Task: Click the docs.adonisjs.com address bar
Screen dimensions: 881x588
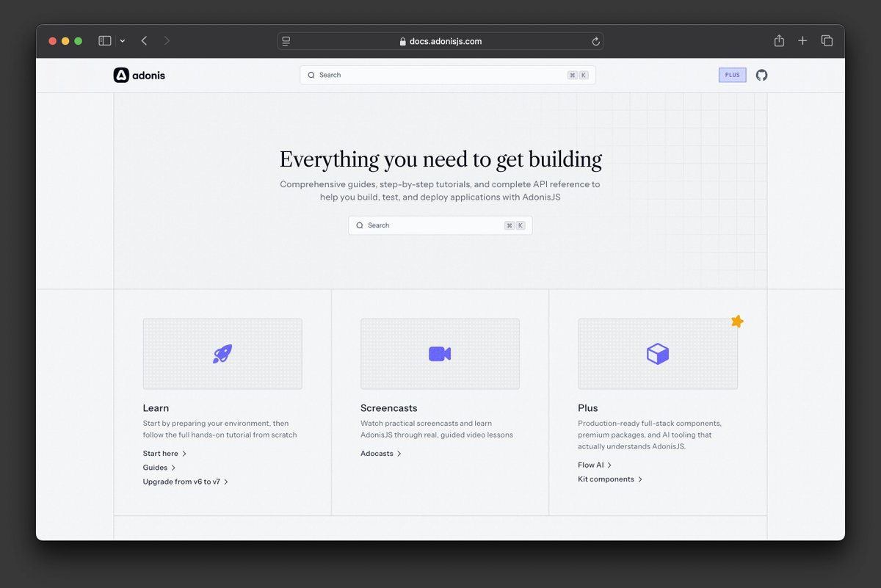Action: coord(440,41)
